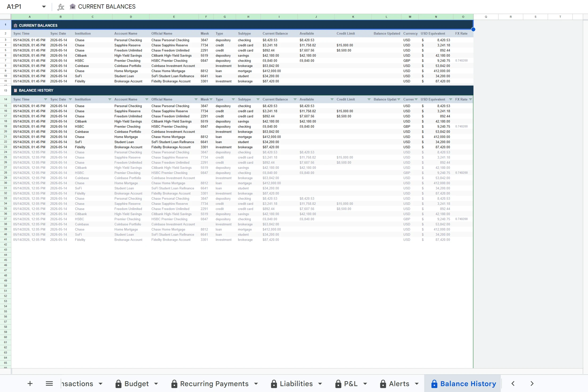This screenshot has width=588, height=392.
Task: Open filter for Type column
Action: click(x=233, y=99)
